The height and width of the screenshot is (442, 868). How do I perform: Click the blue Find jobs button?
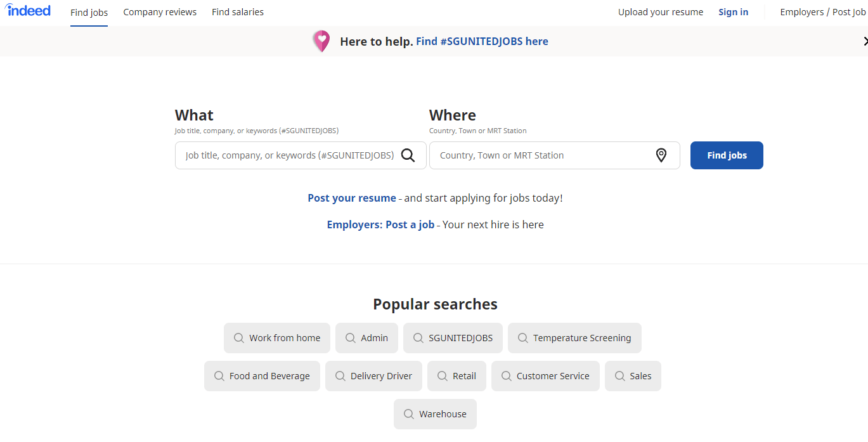tap(727, 155)
